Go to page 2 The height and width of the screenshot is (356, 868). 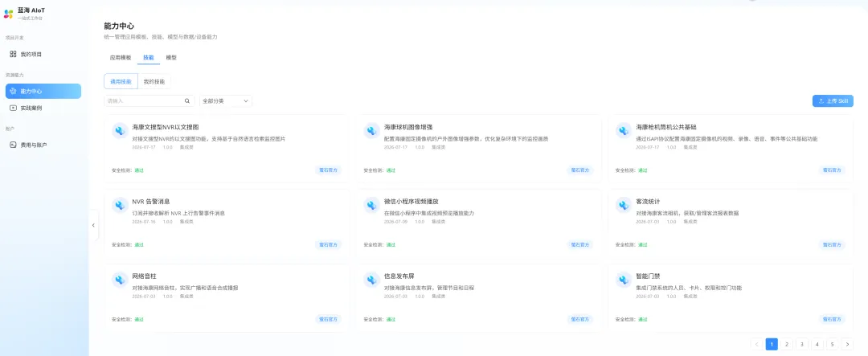(x=787, y=345)
